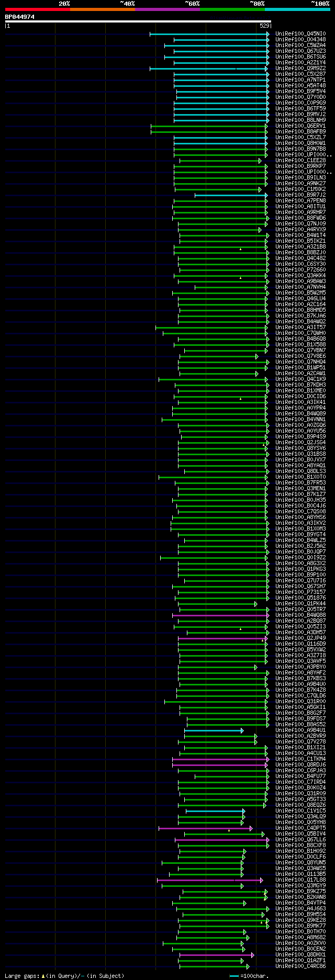Click label UniRef100_Q17L88
Image resolution: width=335 pixels, height=980 pixels.
click(300, 880)
